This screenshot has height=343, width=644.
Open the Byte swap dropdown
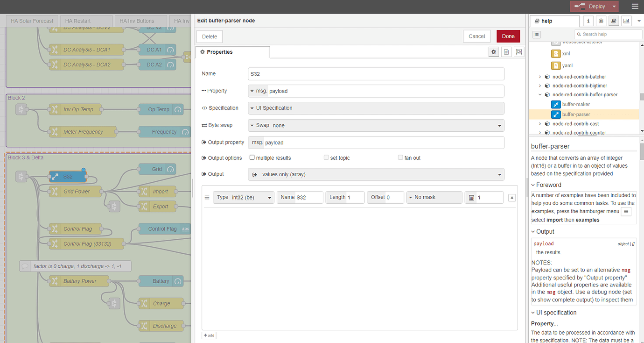pos(376,125)
